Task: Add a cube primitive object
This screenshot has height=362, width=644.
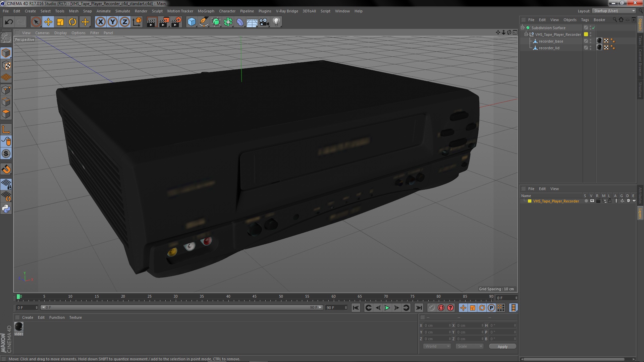Action: tap(192, 22)
